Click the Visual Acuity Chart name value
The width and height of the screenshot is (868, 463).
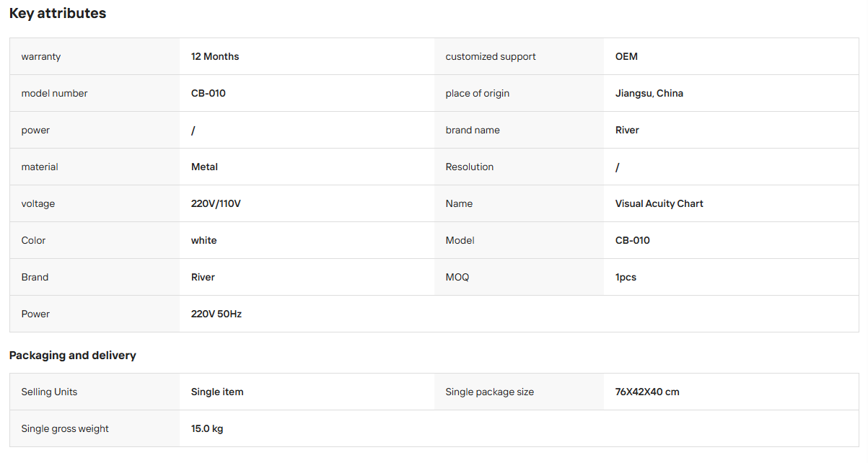pyautogui.click(x=659, y=203)
